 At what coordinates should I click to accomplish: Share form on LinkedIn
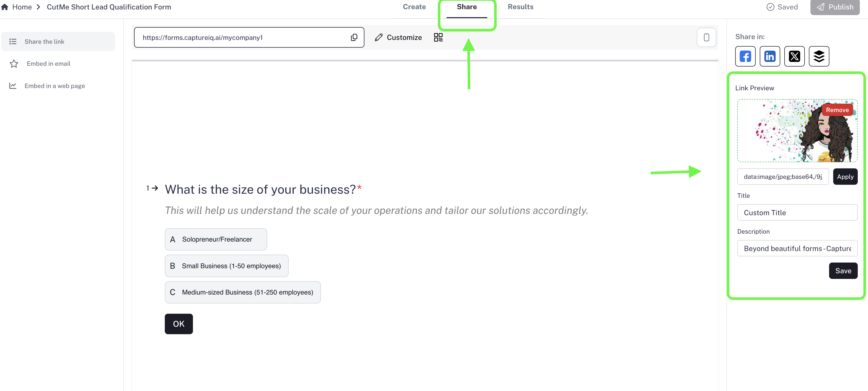(770, 56)
